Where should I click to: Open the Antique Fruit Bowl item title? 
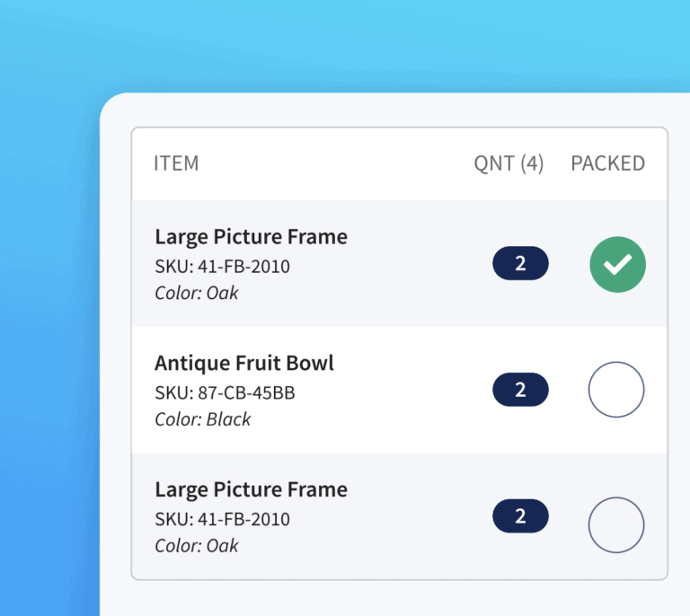tap(244, 363)
